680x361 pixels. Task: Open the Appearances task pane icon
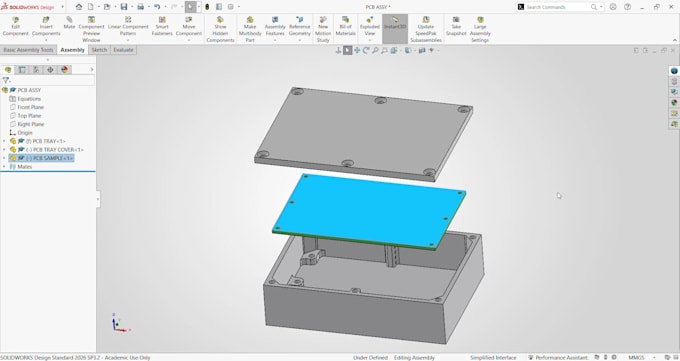point(674,103)
